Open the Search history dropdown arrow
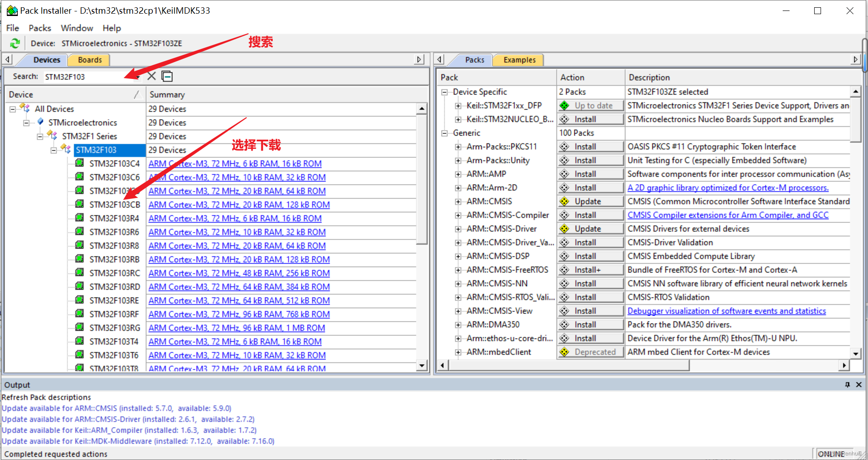The width and height of the screenshot is (868, 460). (138, 77)
